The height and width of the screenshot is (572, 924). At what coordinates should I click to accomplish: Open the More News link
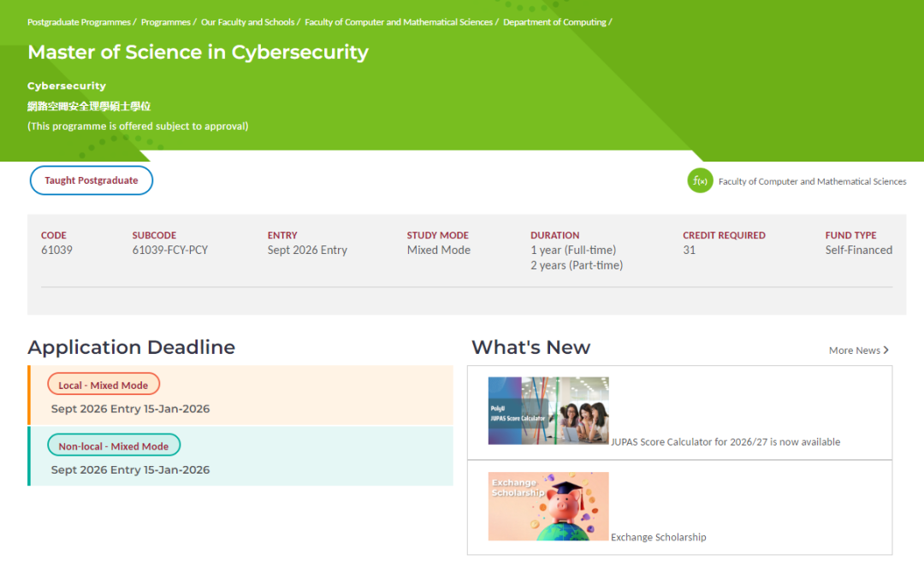[854, 351]
